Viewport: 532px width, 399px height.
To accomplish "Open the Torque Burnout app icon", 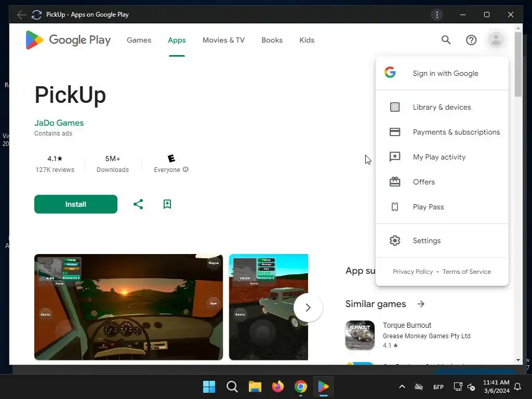I will (360, 335).
